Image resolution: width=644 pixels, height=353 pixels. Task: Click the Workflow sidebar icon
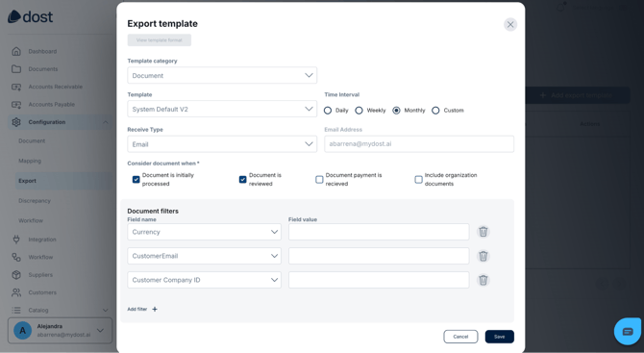pos(16,257)
